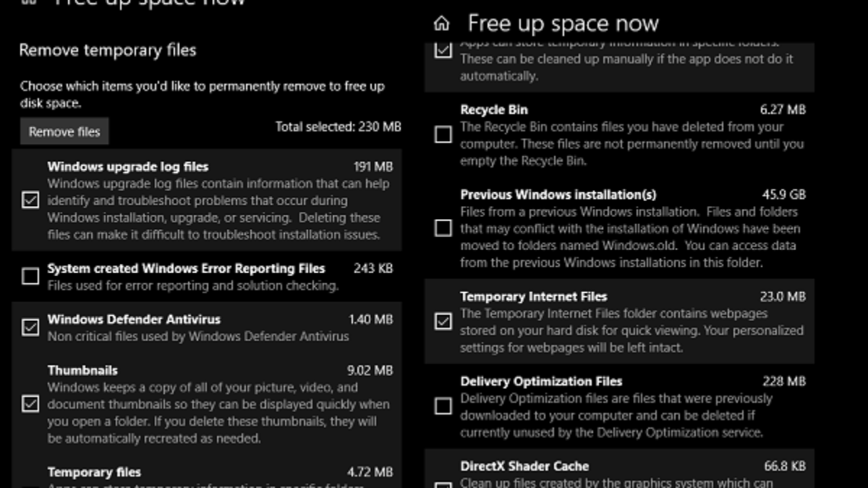
Task: Click the Previous Windows installation(s) title
Action: click(558, 194)
